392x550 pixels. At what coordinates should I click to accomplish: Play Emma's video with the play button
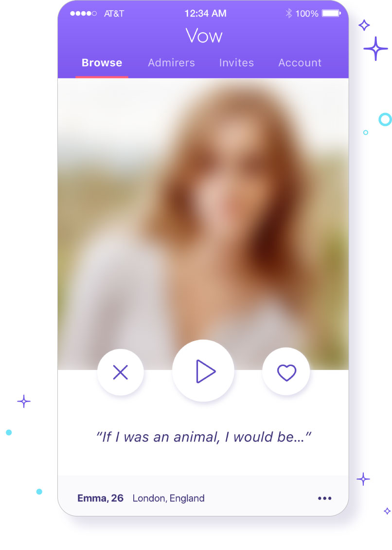pos(203,371)
